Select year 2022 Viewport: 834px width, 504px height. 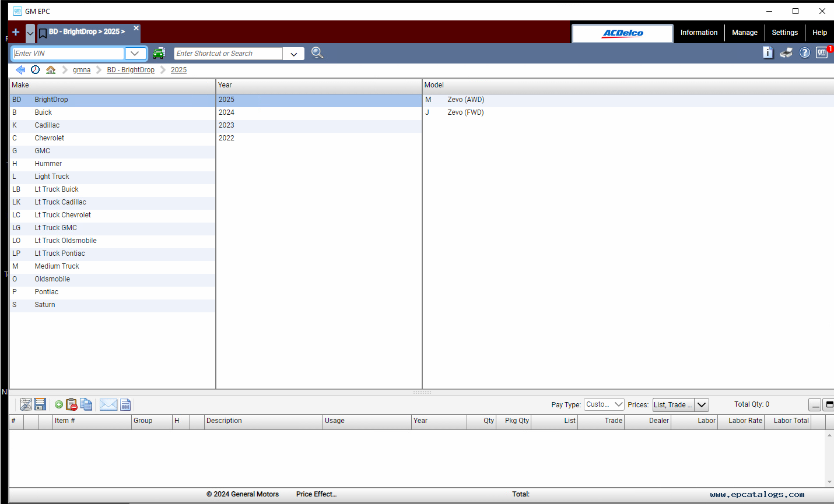[x=319, y=138]
